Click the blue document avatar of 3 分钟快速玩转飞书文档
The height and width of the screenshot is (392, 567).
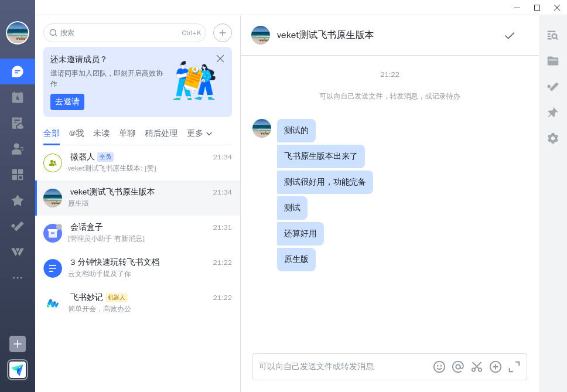[53, 268]
